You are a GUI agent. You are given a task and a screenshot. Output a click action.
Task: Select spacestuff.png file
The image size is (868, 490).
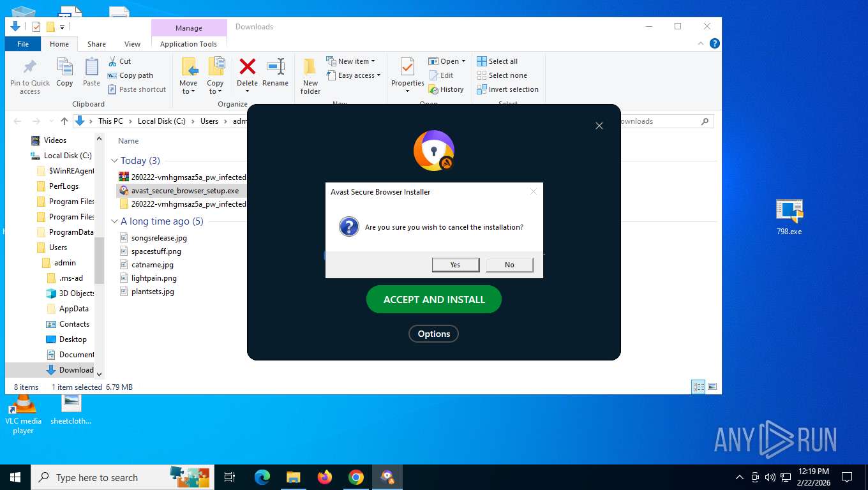[156, 251]
